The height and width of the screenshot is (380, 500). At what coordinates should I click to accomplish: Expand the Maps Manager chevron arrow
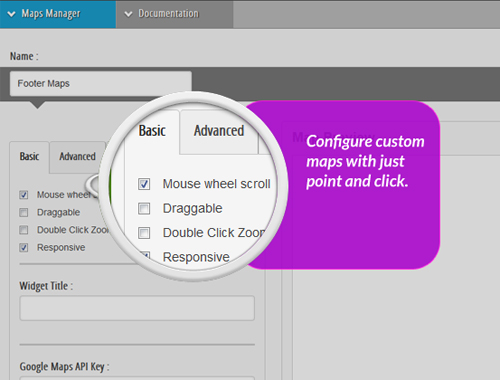tap(11, 14)
